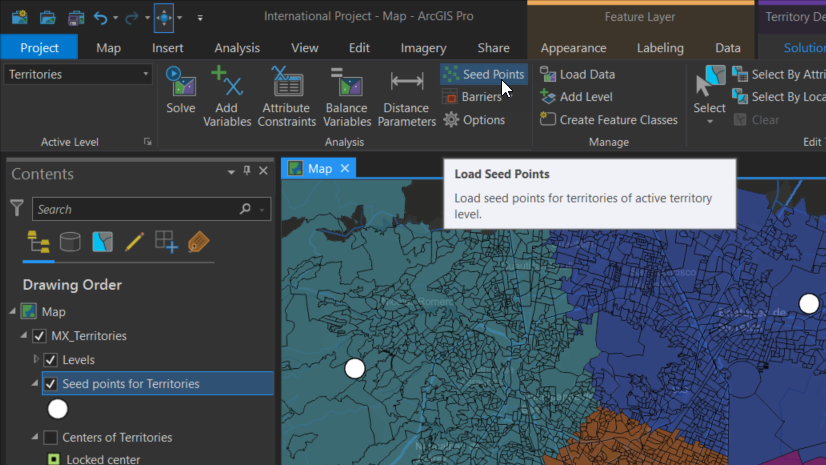
Task: Select the List By Editing pencil icon
Action: point(134,241)
